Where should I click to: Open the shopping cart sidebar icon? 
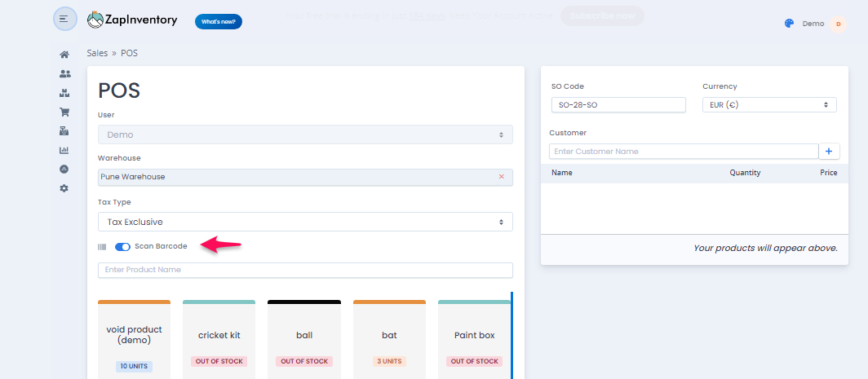point(64,112)
